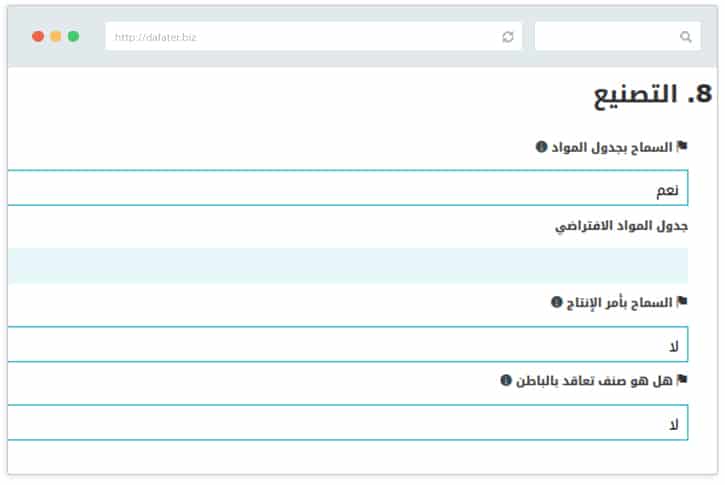
Task: Click the green maximize window dot
Action: point(73,36)
